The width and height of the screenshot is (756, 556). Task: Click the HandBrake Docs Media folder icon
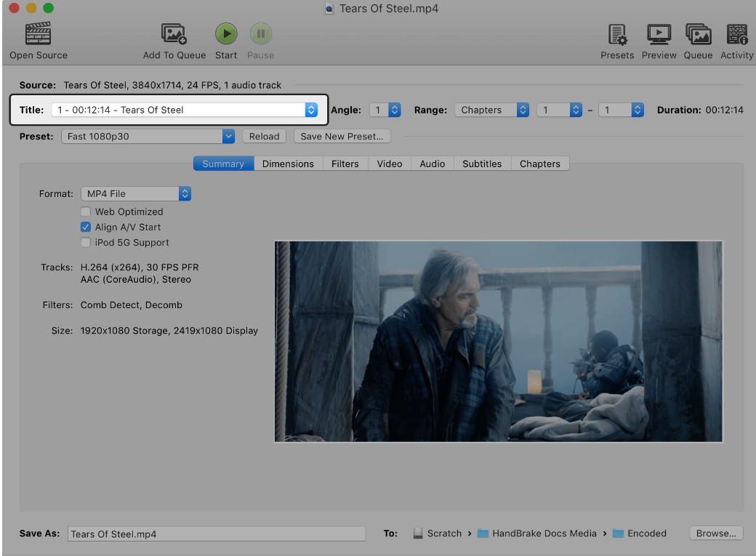483,533
